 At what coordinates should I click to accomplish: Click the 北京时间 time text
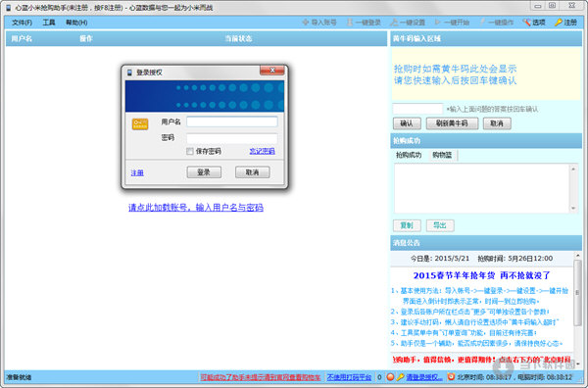tap(485, 377)
